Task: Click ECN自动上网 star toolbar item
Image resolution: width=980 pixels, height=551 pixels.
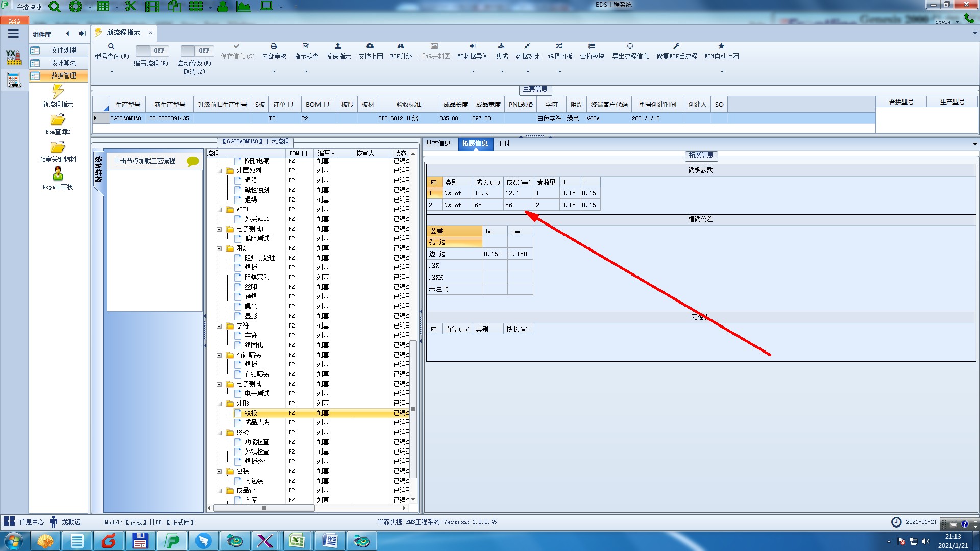Action: pos(722,52)
